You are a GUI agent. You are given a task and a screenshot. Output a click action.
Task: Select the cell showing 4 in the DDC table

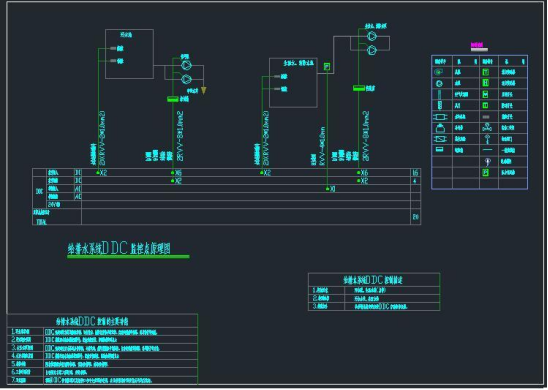415,181
